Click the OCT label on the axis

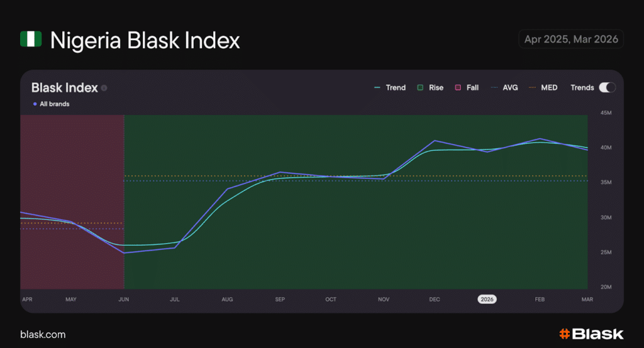[331, 299]
